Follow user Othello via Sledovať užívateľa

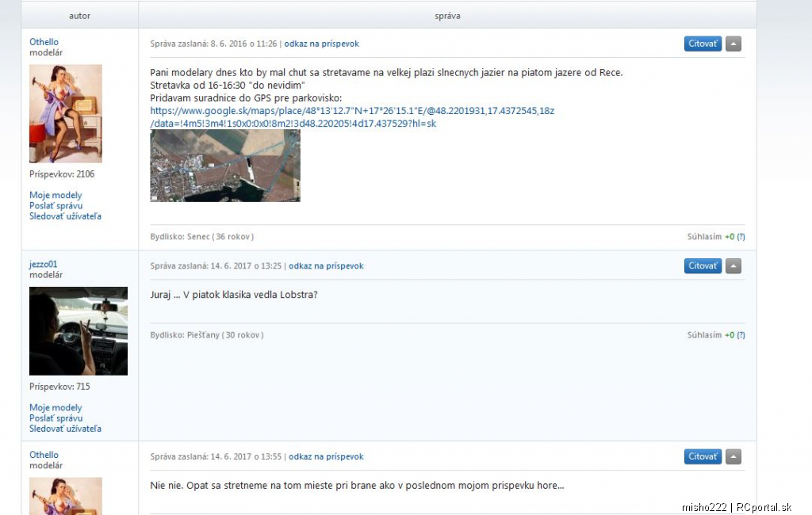[x=65, y=216]
